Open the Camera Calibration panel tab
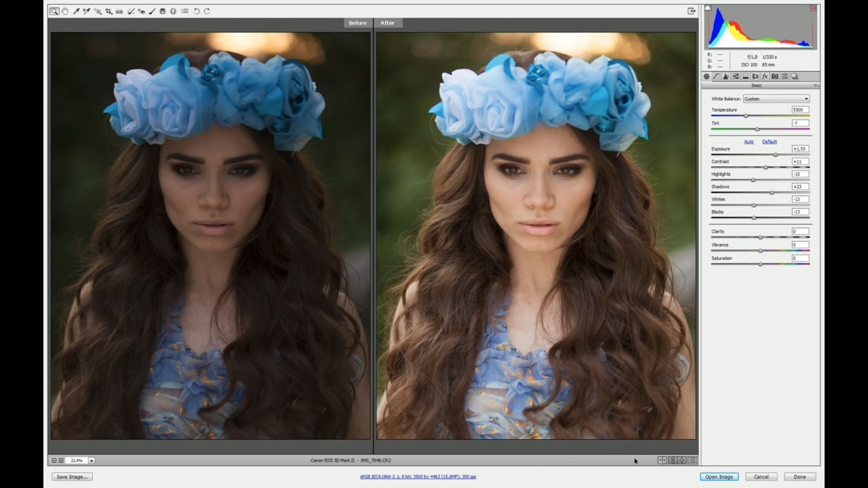 (775, 77)
